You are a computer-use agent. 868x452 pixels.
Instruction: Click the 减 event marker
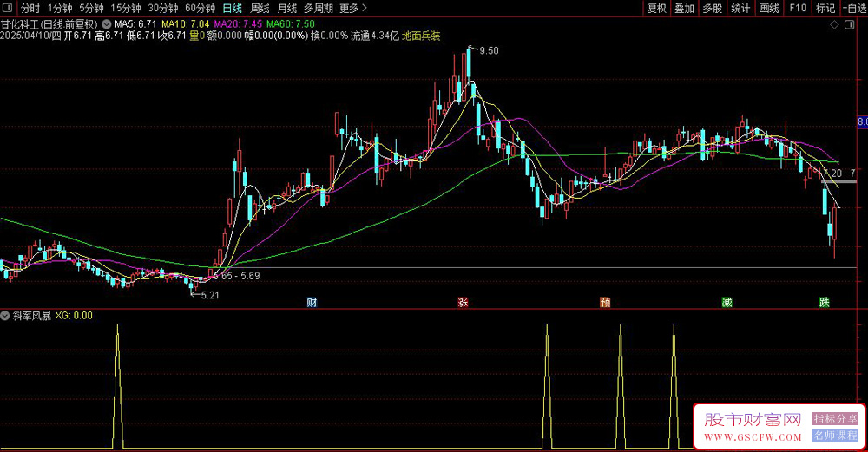727,302
